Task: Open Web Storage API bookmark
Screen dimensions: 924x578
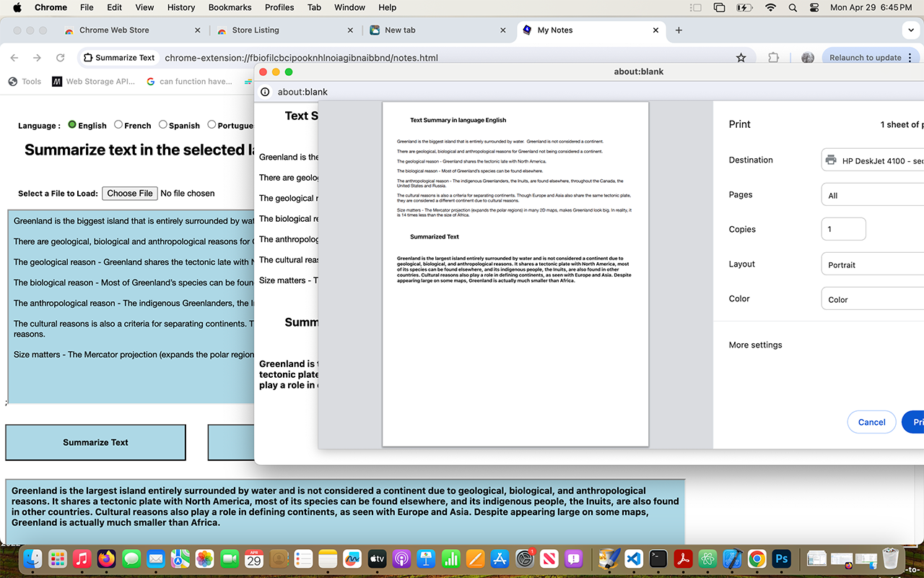Action: (x=94, y=82)
